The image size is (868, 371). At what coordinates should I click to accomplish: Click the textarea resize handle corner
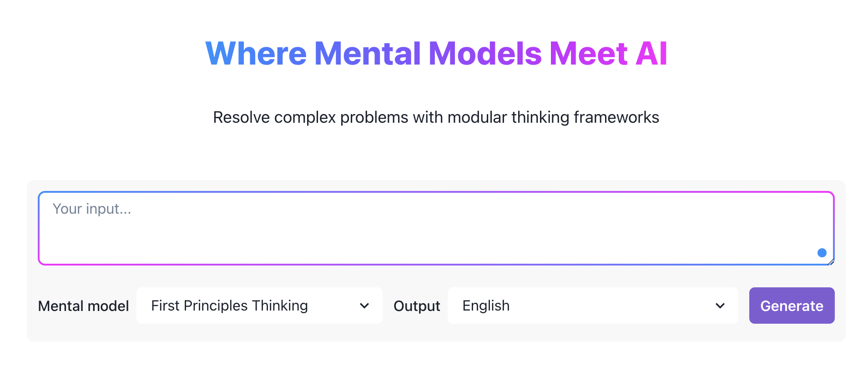[831, 261]
